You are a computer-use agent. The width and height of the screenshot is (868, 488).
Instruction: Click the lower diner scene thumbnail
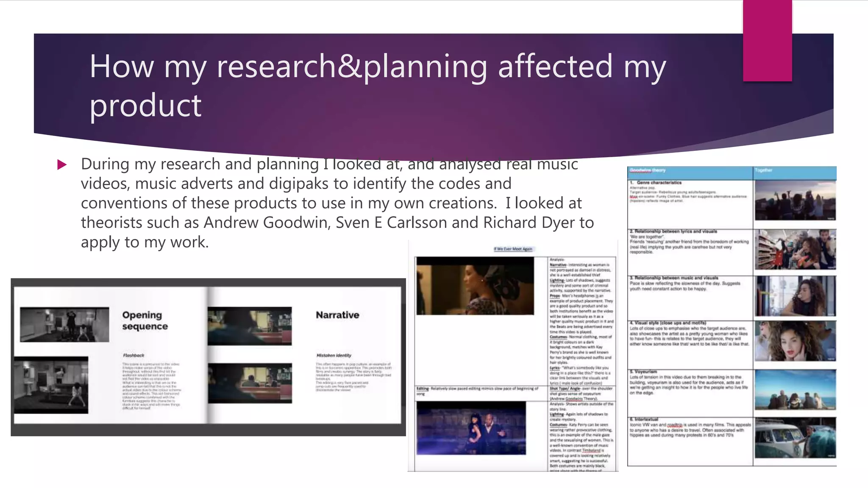(x=250, y=383)
